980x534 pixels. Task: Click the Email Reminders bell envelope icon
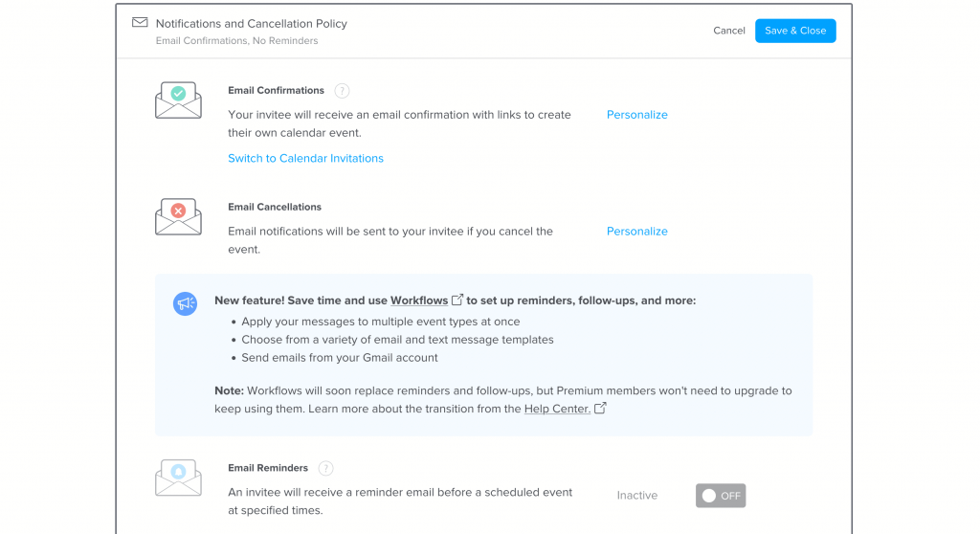tap(178, 478)
